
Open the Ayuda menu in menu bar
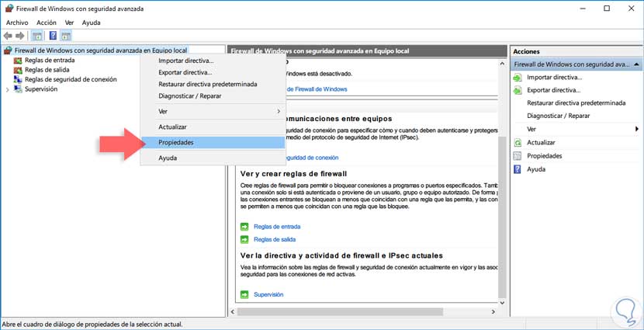point(92,23)
